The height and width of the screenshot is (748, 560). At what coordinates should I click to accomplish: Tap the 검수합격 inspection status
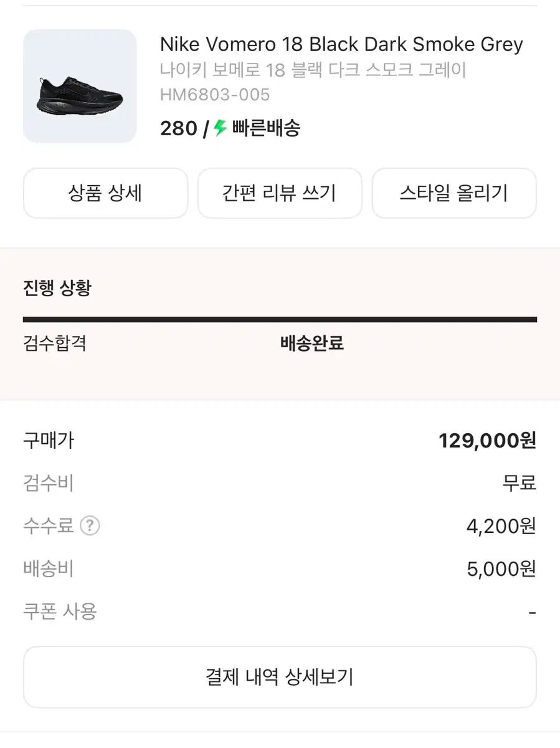coord(55,343)
